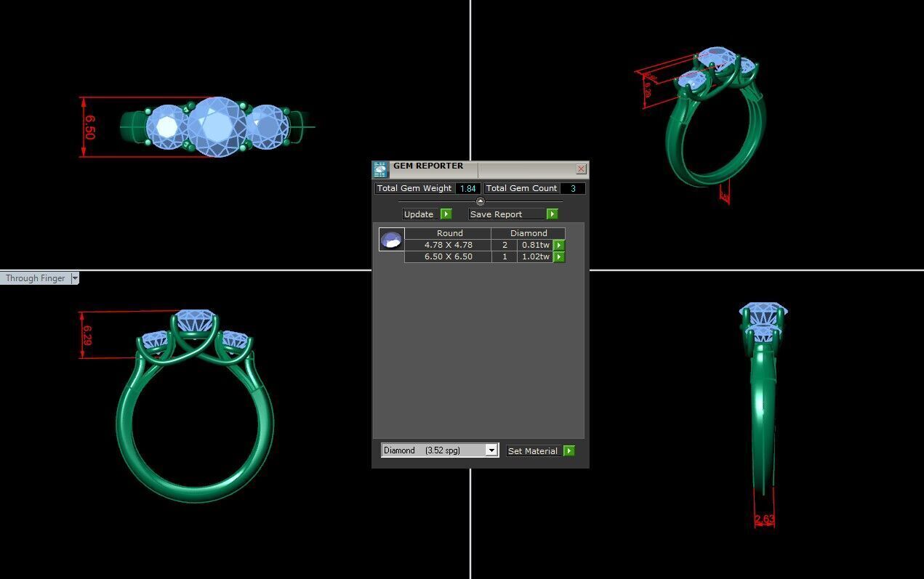Click the green arrow for the 0.81tw row
924x579 pixels.
pyautogui.click(x=559, y=246)
